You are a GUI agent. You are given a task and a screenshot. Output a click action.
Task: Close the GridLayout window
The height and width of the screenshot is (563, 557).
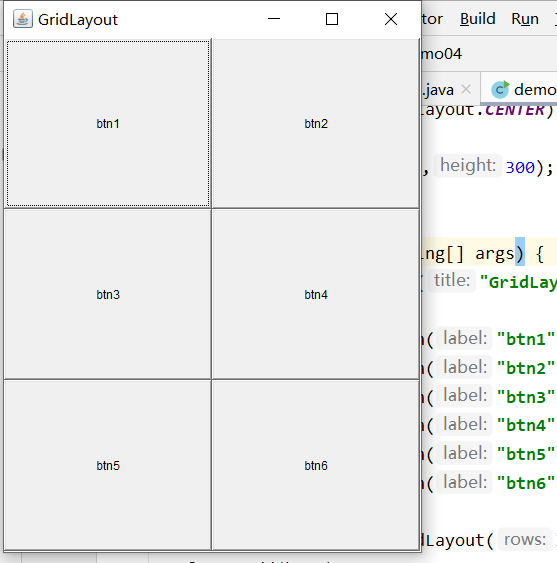coord(391,19)
